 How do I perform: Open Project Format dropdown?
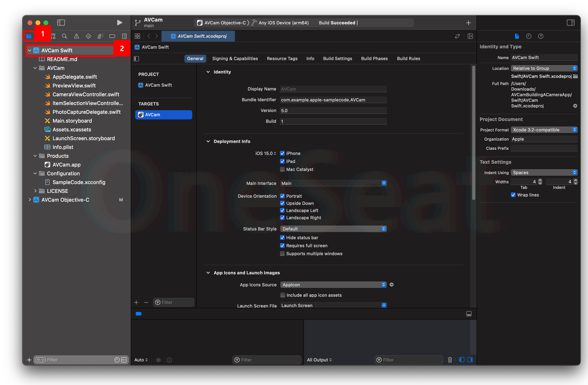544,130
